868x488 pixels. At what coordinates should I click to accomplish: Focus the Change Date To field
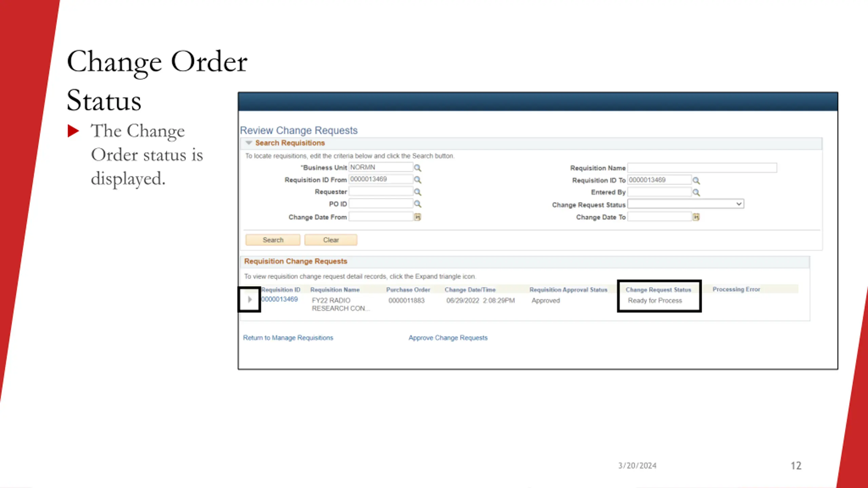pos(659,217)
